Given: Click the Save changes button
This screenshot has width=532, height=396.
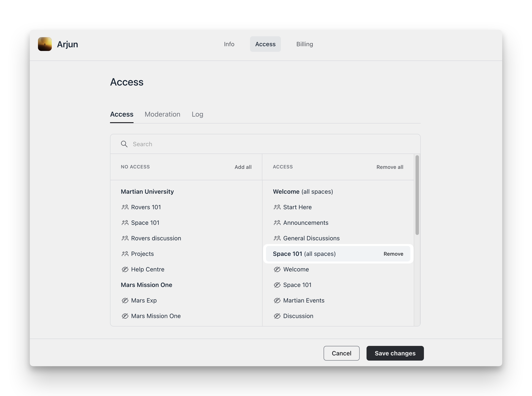Looking at the screenshot, I should 395,353.
